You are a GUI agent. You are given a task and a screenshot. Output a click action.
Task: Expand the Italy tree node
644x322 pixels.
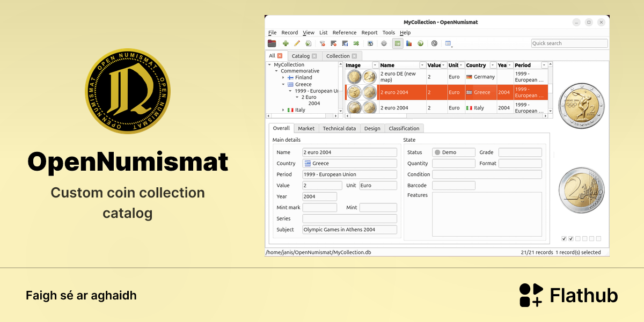click(x=283, y=110)
